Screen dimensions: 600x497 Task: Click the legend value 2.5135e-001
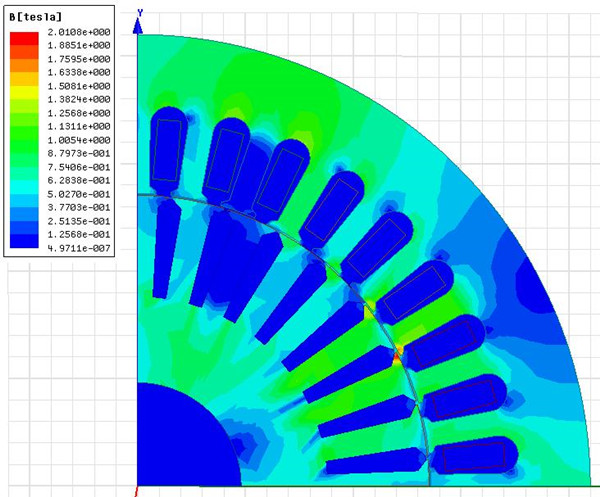click(x=79, y=221)
